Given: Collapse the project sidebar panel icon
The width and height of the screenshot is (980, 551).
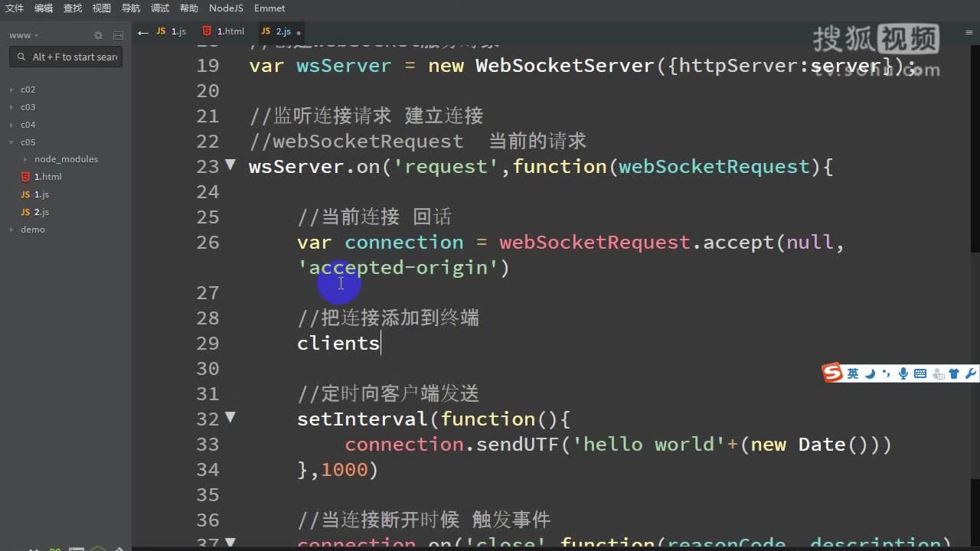Looking at the screenshot, I should [x=117, y=35].
